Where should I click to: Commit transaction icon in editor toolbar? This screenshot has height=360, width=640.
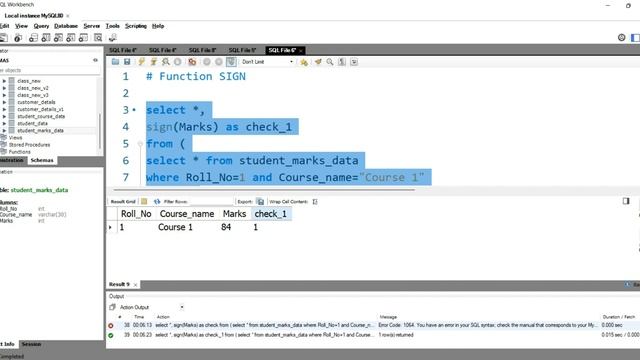207,62
